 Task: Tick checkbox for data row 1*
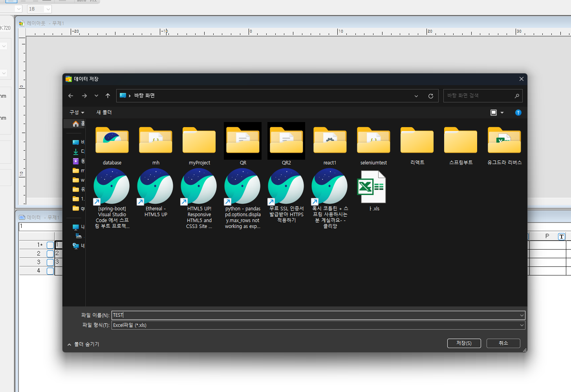pyautogui.click(x=50, y=245)
